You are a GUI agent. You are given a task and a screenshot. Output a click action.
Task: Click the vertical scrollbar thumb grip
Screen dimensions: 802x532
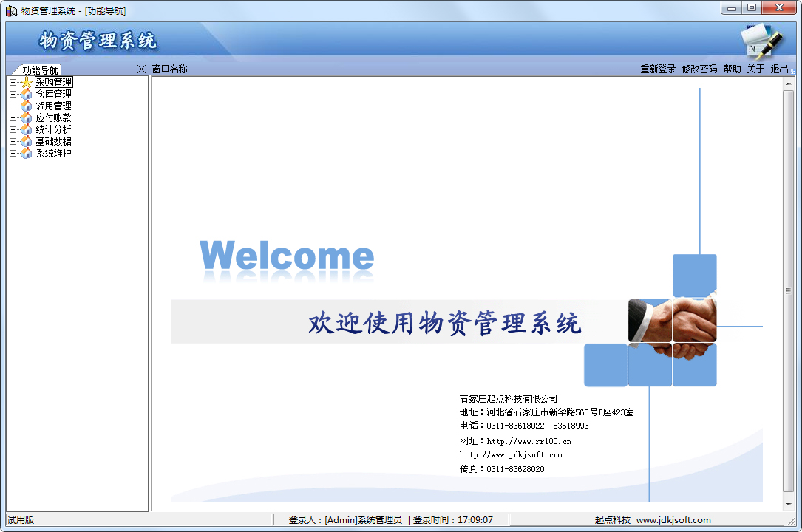[x=788, y=291]
